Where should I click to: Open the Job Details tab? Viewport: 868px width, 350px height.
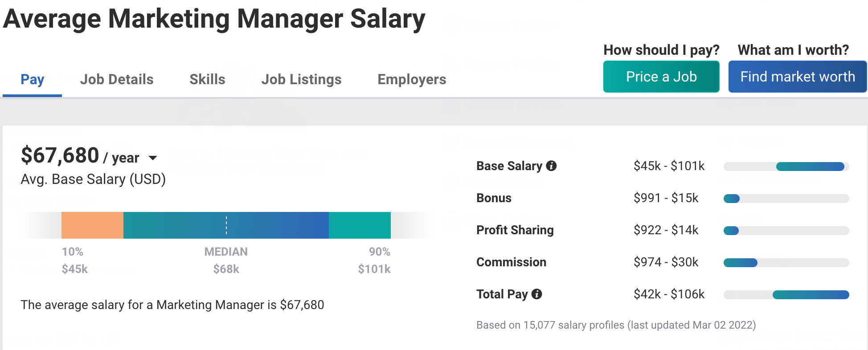click(x=117, y=80)
